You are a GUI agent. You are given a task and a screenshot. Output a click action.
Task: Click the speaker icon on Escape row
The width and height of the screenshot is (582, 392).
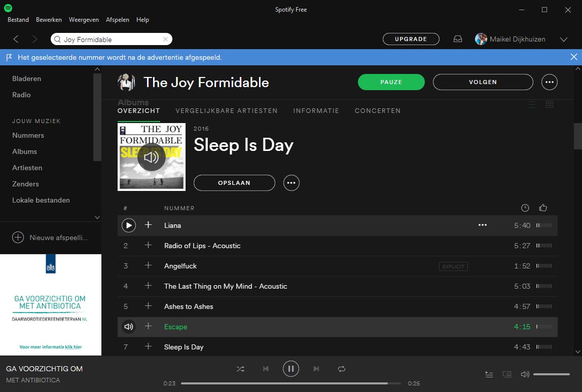(x=129, y=327)
